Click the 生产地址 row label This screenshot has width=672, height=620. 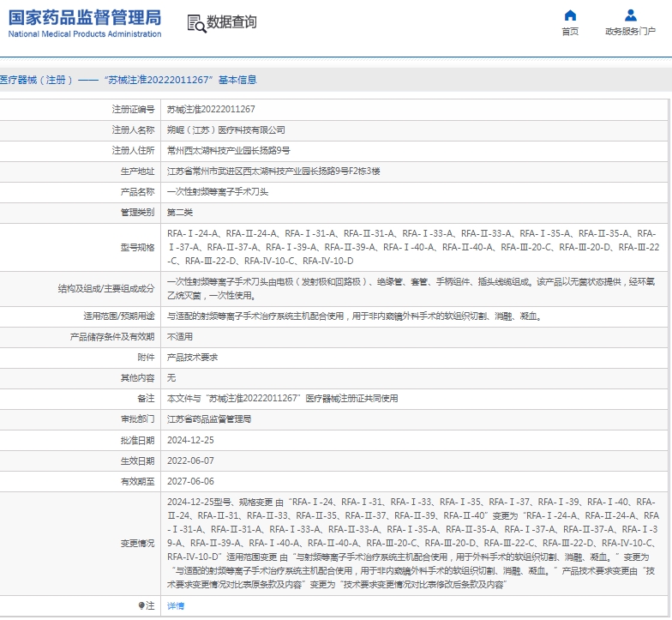(137, 172)
